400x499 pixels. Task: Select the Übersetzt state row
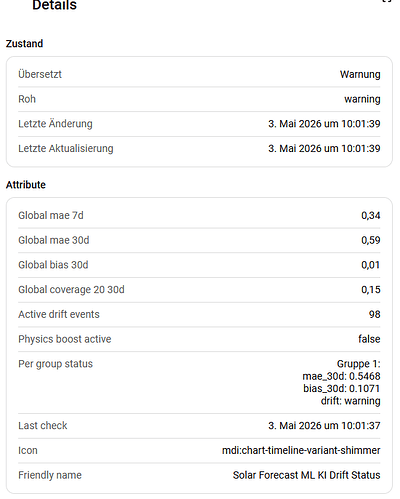pyautogui.click(x=199, y=74)
